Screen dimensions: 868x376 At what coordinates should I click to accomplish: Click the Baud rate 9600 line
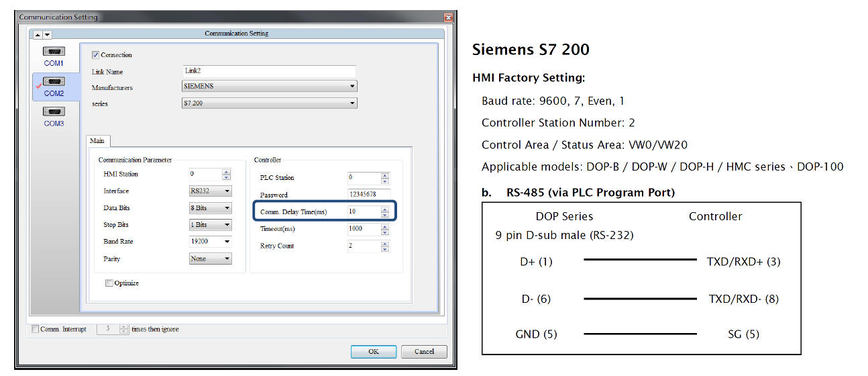(x=553, y=101)
